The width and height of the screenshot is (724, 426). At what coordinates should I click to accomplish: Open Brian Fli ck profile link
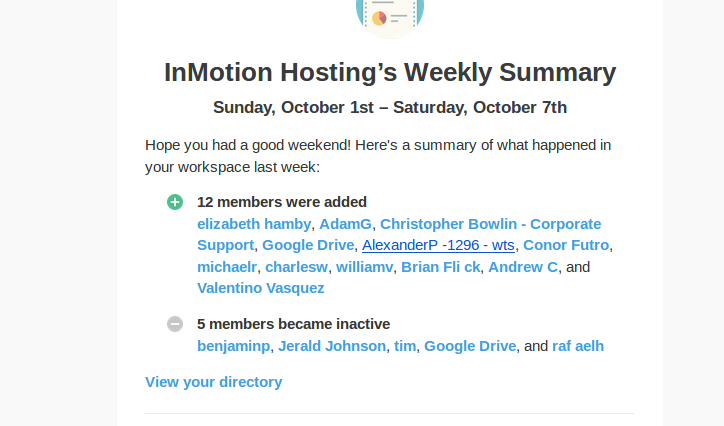point(440,267)
